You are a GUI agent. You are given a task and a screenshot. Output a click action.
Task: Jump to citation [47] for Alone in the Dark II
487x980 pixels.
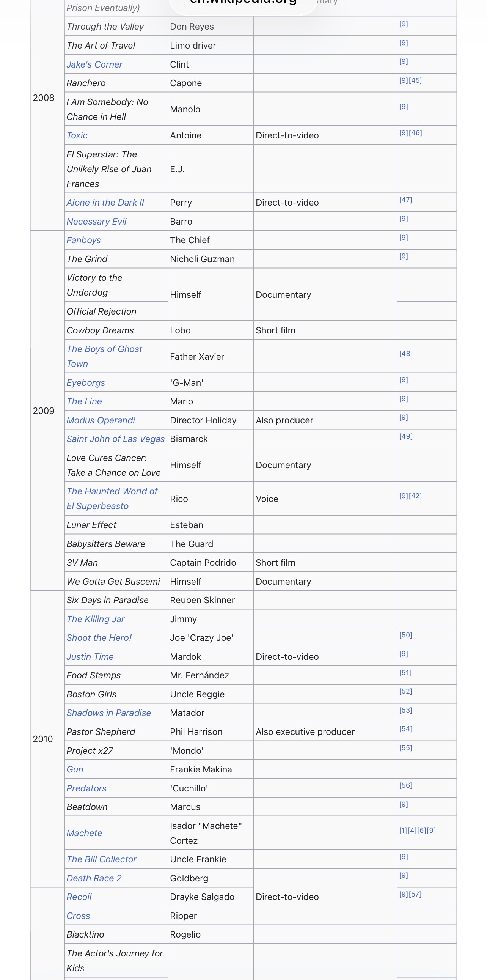coord(405,200)
